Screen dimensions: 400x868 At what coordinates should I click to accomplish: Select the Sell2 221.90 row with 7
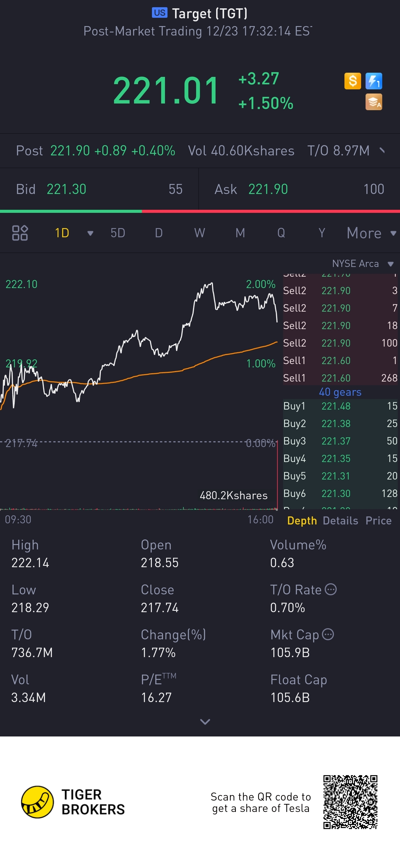pos(340,308)
